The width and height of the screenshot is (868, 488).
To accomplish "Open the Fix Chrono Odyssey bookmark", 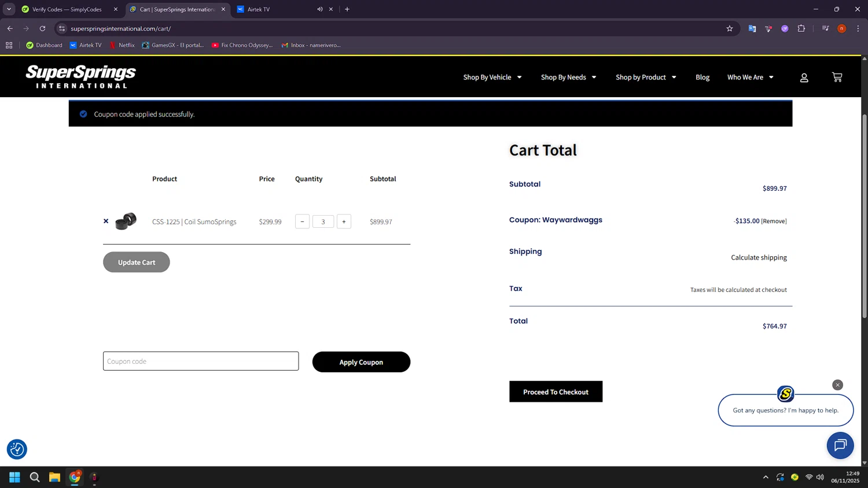I will (242, 45).
